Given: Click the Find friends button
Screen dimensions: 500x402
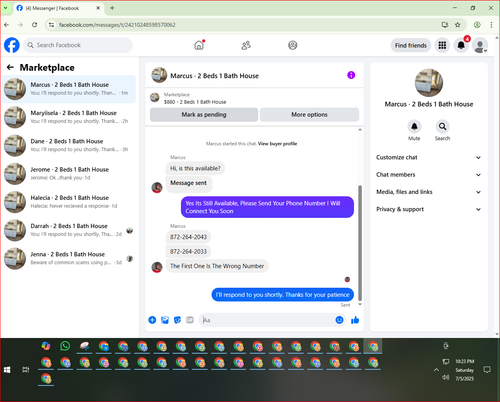Looking at the screenshot, I should coord(411,45).
